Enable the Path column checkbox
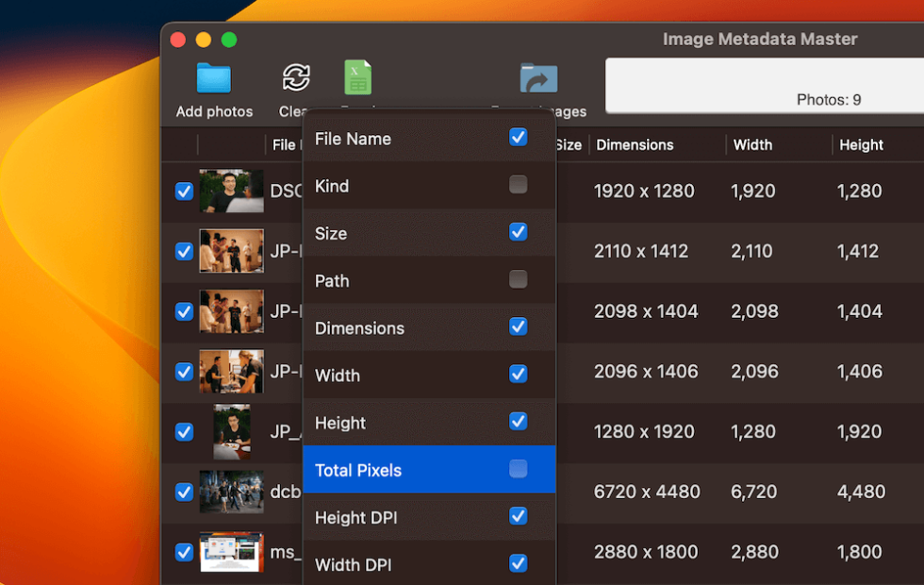 [x=518, y=279]
